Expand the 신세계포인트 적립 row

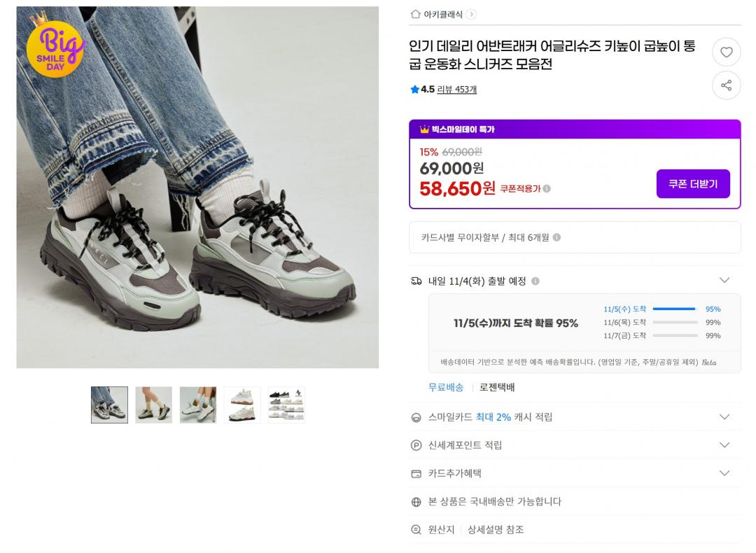coord(724,445)
